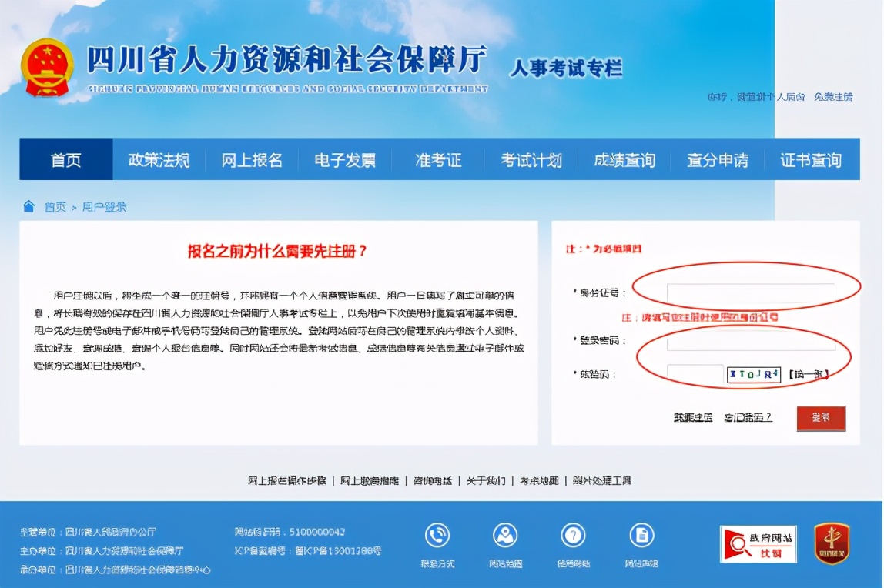Click the 四川省人力资源和社会保障厅 site title
Viewport: 884px width, 588px height.
287,59
